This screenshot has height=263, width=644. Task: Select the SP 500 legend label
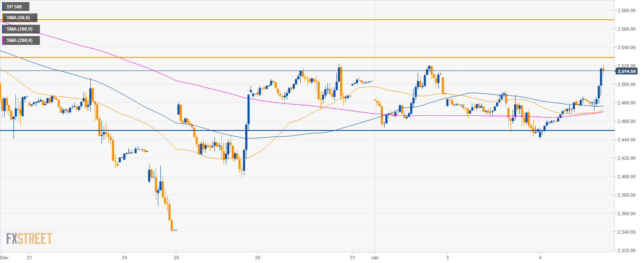(x=16, y=7)
